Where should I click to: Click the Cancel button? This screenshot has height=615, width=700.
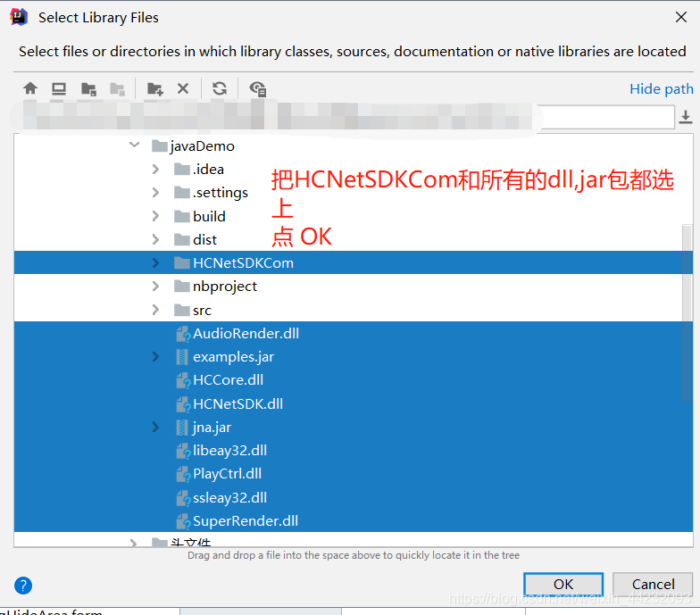point(653,584)
